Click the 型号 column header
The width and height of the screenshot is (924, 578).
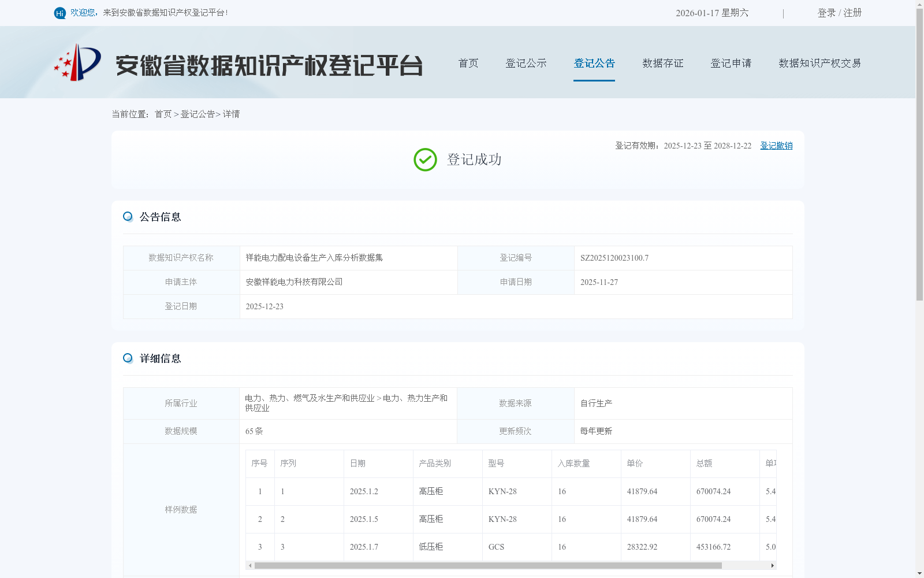point(496,464)
